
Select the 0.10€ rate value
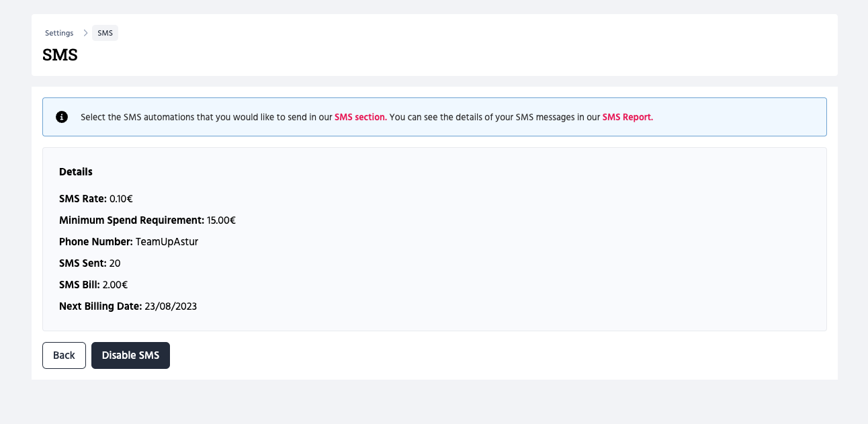point(121,199)
